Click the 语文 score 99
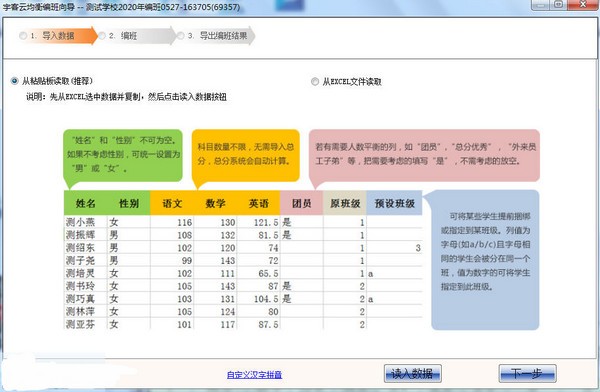Image resolution: width=600 pixels, height=392 pixels. click(x=187, y=261)
